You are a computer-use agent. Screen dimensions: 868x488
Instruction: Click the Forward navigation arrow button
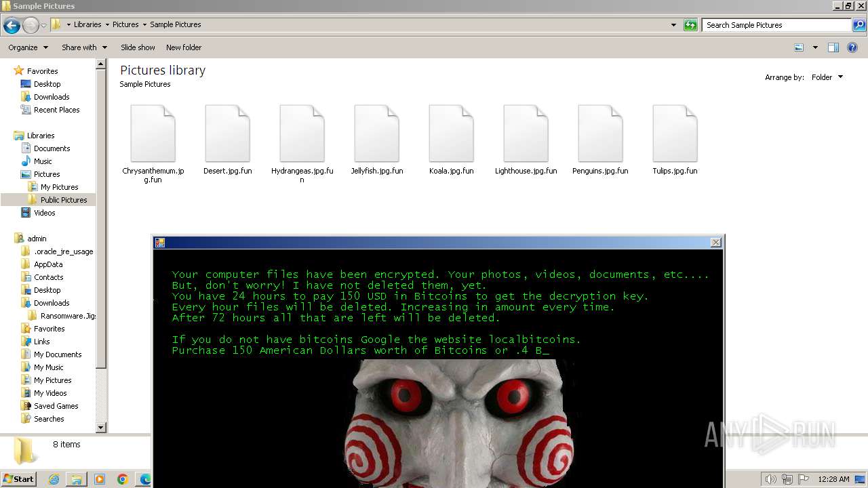[31, 26]
